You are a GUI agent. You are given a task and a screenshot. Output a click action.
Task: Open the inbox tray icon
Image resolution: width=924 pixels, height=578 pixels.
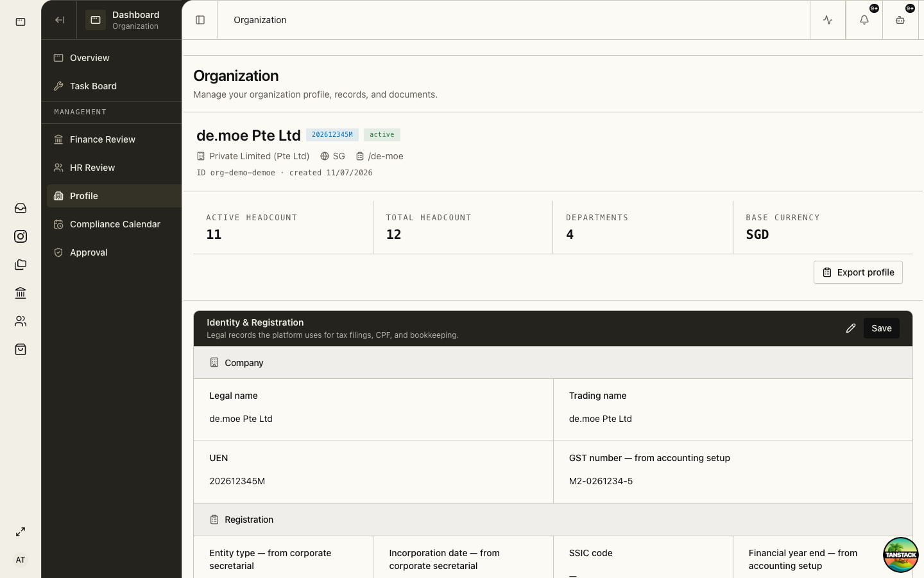(21, 208)
